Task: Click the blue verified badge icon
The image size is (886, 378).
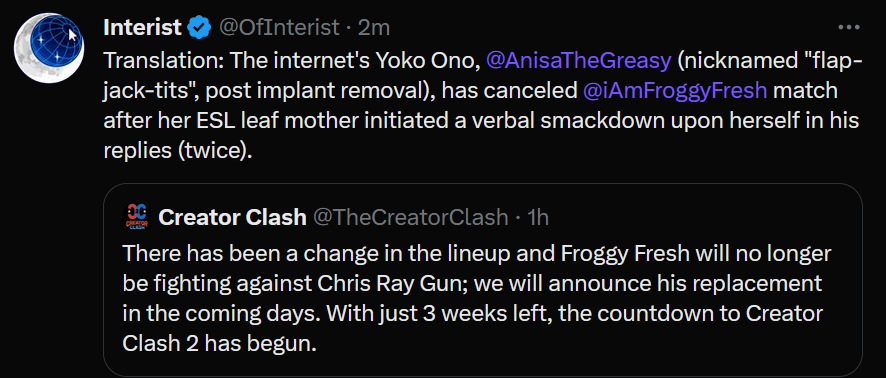Action: tap(199, 27)
